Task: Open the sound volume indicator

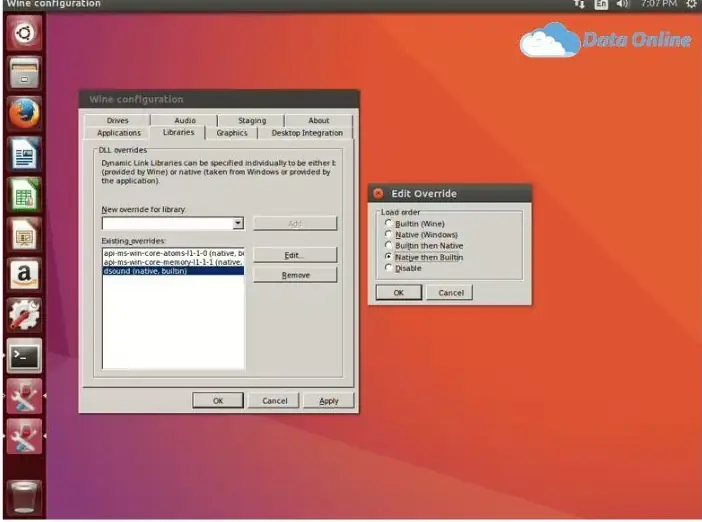Action: point(622,4)
